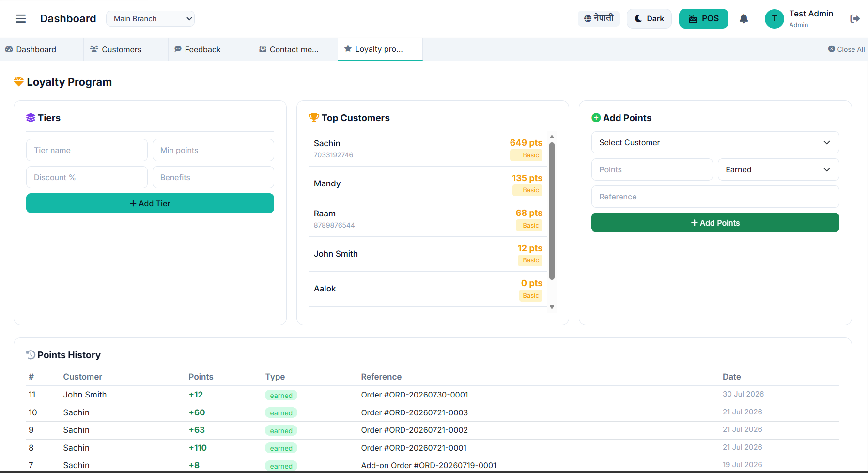
Task: Click the Points History clock icon
Action: [x=31, y=355]
